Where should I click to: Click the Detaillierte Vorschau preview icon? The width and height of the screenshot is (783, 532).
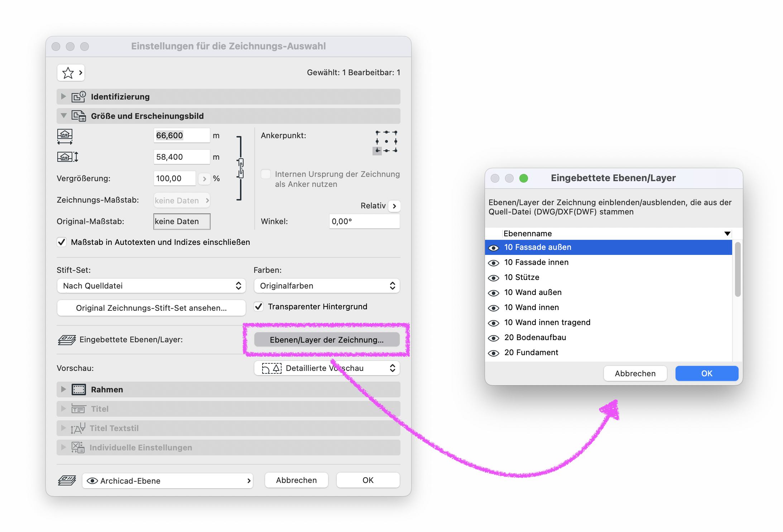tap(272, 368)
